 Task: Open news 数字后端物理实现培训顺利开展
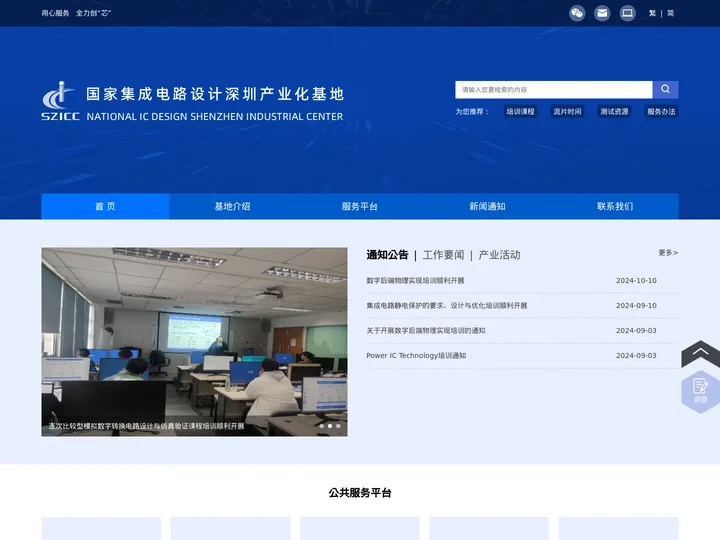tap(415, 281)
